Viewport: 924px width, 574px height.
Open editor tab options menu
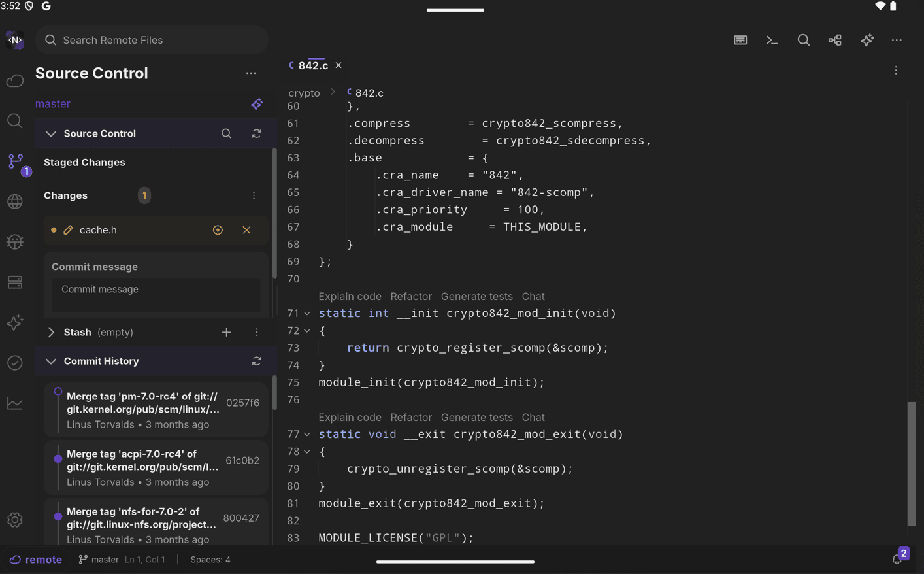point(896,70)
